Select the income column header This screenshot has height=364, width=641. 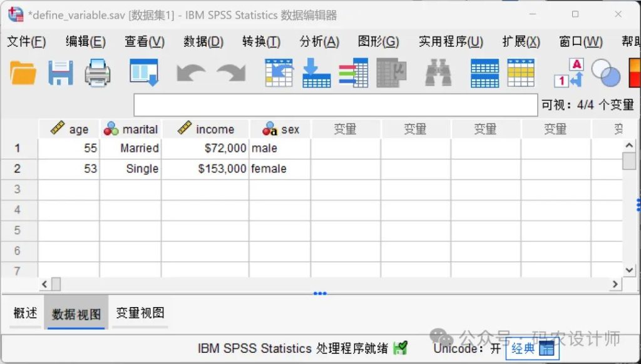click(205, 129)
